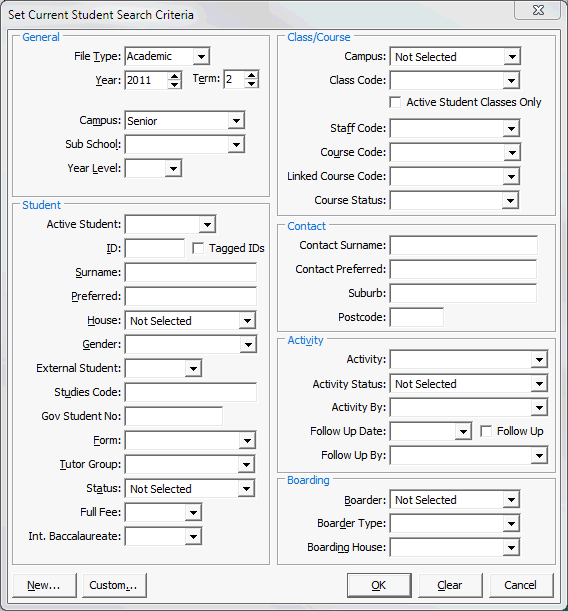This screenshot has width=568, height=611.
Task: Open the Tutor Group dropdown
Action: click(x=247, y=464)
